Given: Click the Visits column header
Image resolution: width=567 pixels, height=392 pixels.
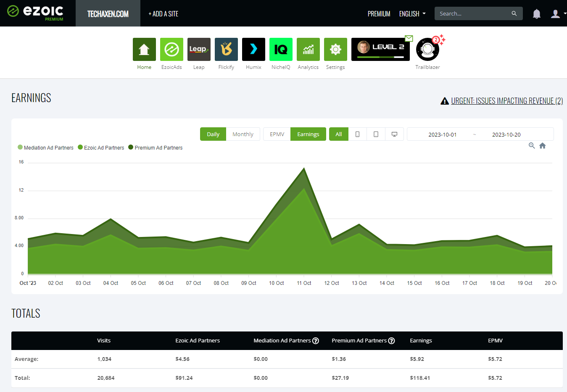Looking at the screenshot, I should coord(104,341).
